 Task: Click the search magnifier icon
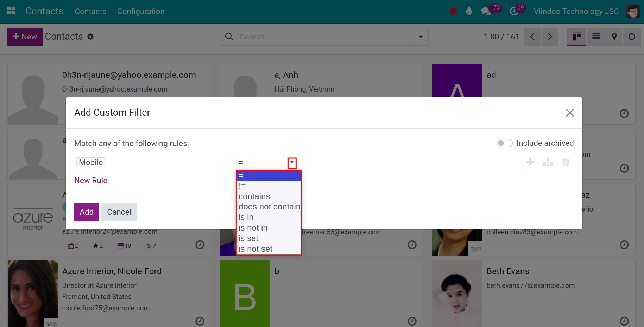coord(229,37)
